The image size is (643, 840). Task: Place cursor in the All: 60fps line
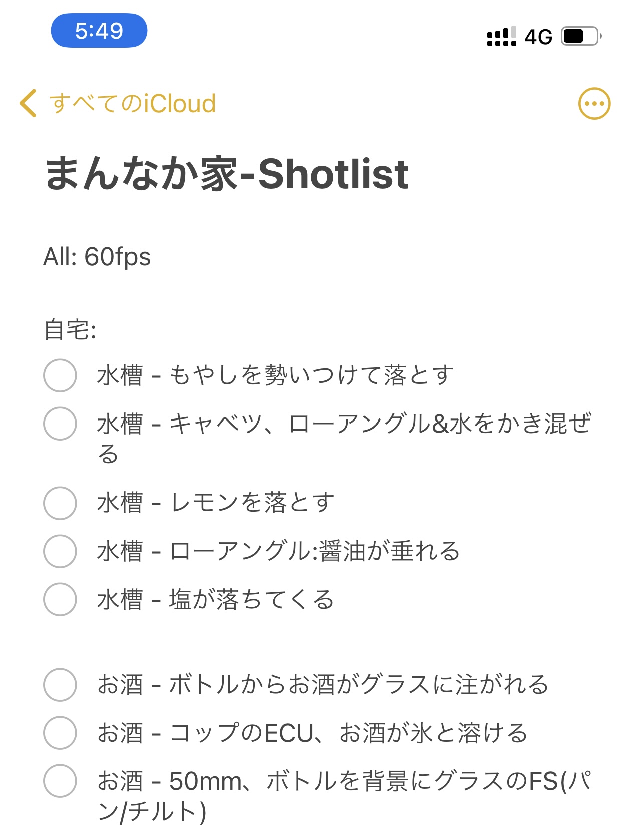click(x=97, y=257)
